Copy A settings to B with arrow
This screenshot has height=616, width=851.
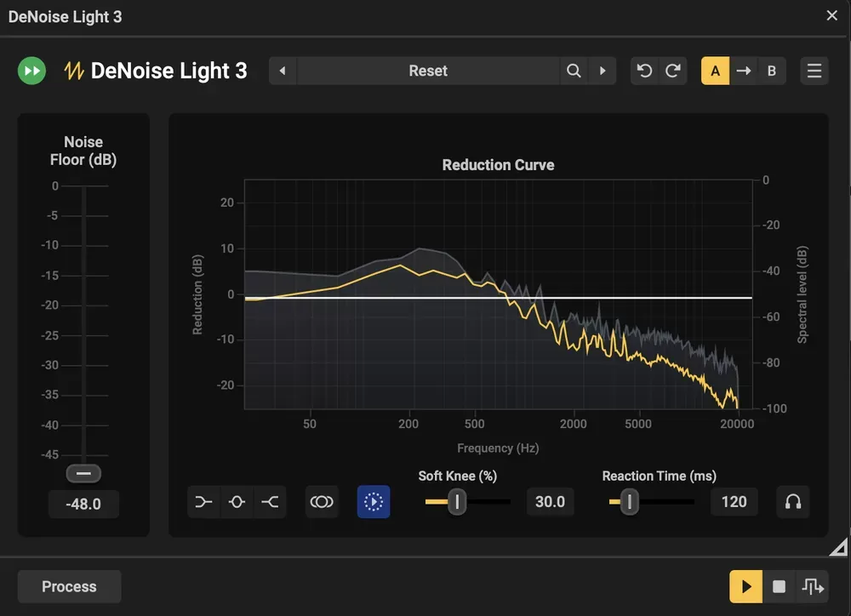tap(744, 71)
